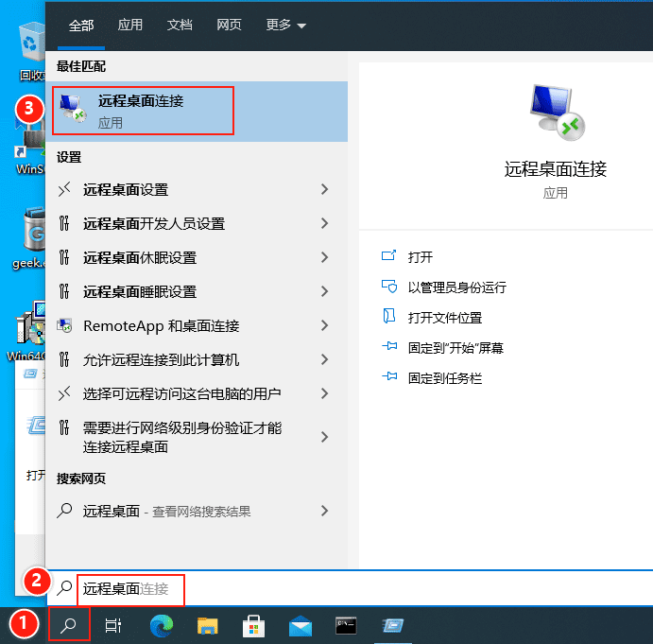Screen dimensions: 653x644
Task: Click the 选择可远程访问这台电脑的用户 icon
Action: (x=64, y=393)
